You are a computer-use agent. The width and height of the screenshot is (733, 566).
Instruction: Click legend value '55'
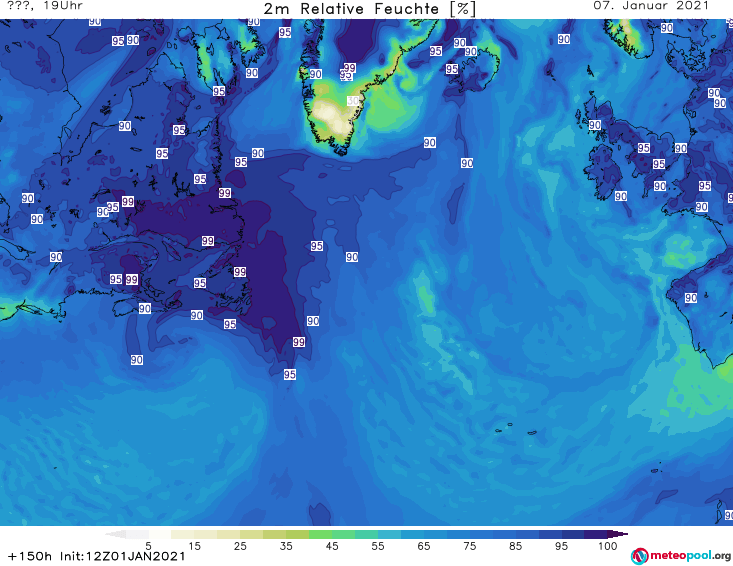(378, 546)
